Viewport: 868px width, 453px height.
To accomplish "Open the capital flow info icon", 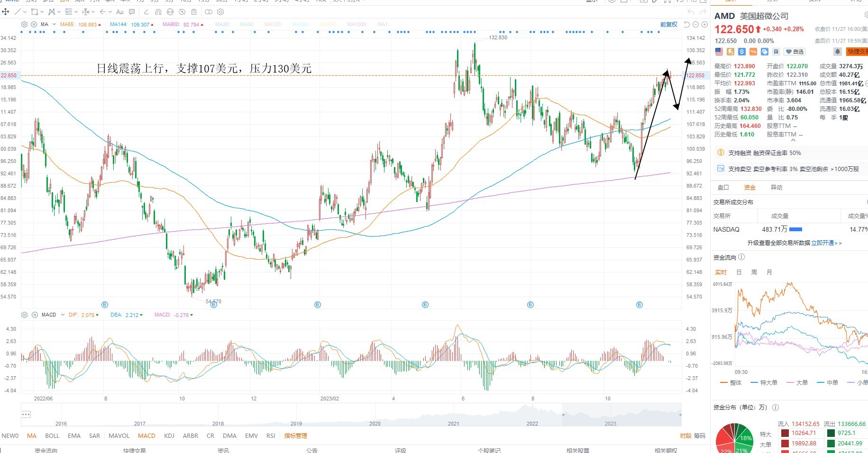I will click(741, 257).
